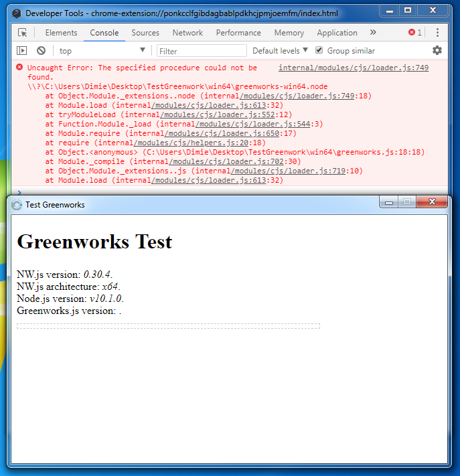This screenshot has height=476, width=460.
Task: Close the Test Greenworks window
Action: click(432, 202)
